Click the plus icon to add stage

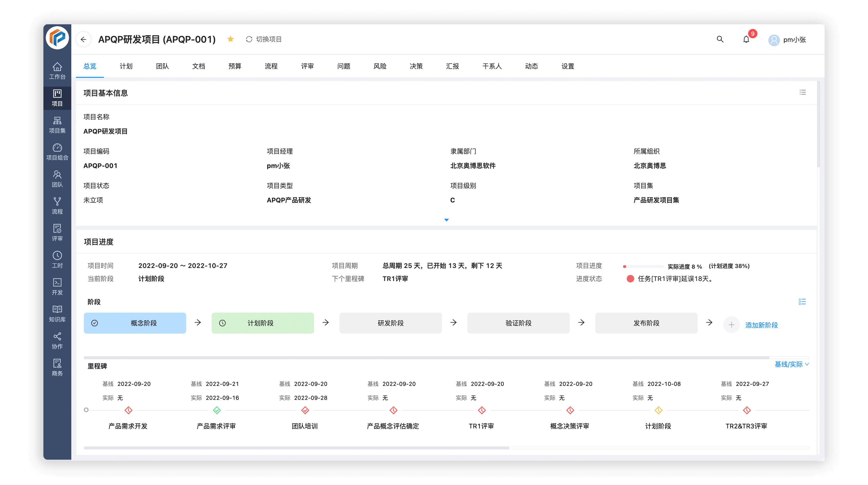point(731,325)
